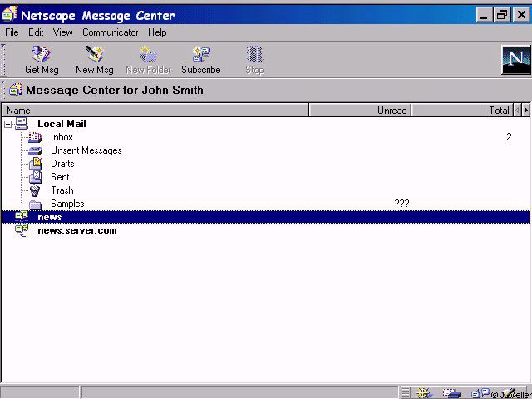Collapse the main toolbar via its handle
The image size is (532, 399).
[x=3, y=60]
